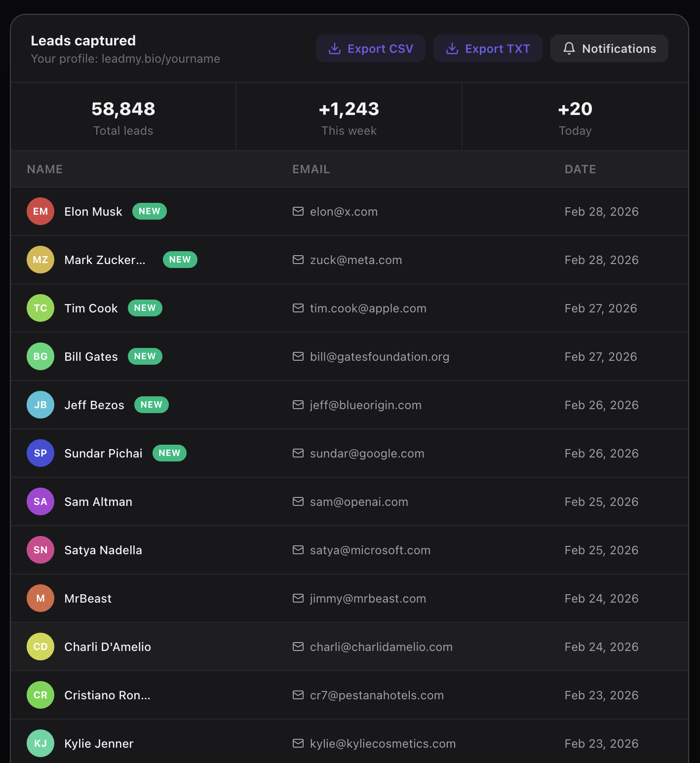
Task: Click the envelope icon beside jeff@blueorigin.com
Action: pyautogui.click(x=298, y=405)
